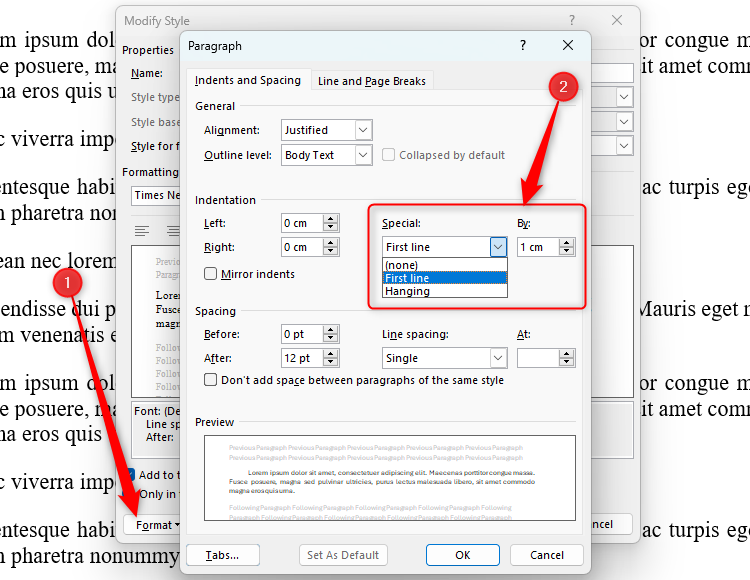Image resolution: width=750 pixels, height=580 pixels.
Task: Open the Line spacing dropdown
Action: click(x=497, y=358)
